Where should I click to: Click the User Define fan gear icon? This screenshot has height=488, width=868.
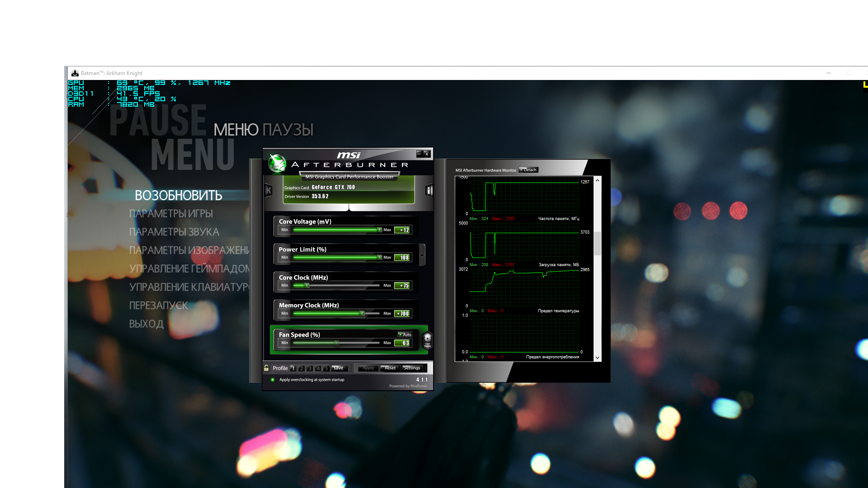click(427, 340)
